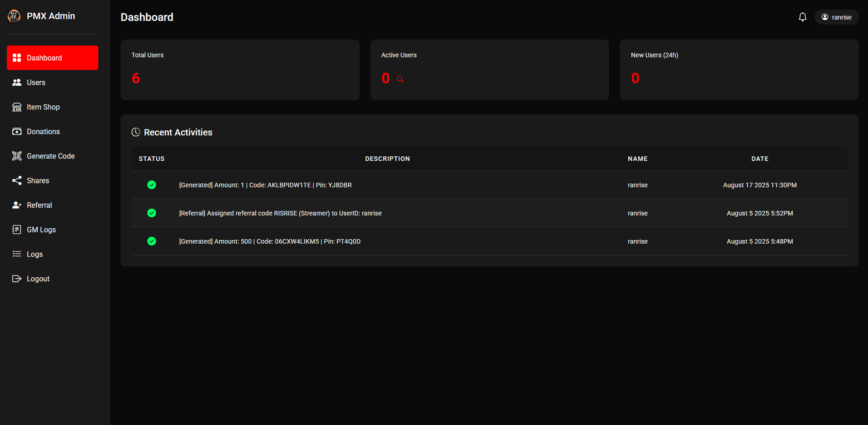Click the Shares icon in sidebar

click(x=17, y=181)
